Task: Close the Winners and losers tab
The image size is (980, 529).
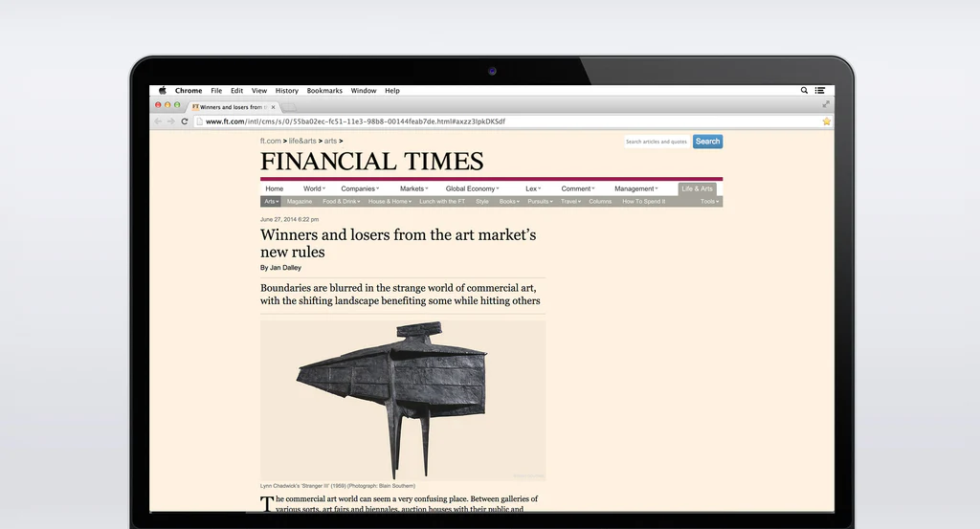Action: click(x=274, y=107)
